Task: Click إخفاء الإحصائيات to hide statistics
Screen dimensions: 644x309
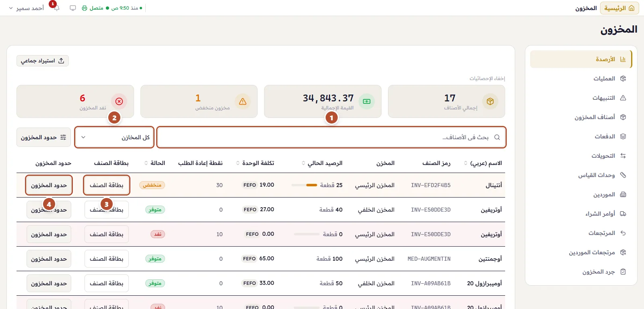Action: pyautogui.click(x=487, y=78)
